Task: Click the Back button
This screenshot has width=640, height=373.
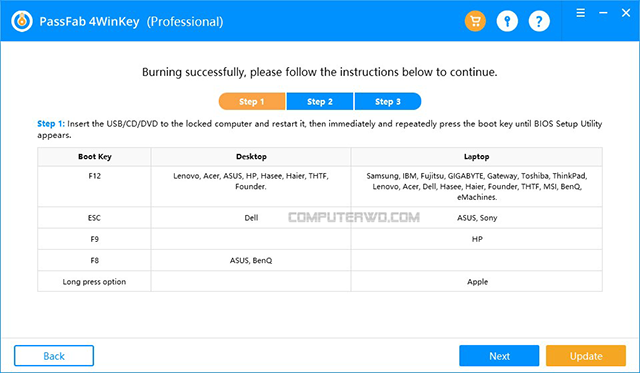Action: click(54, 356)
